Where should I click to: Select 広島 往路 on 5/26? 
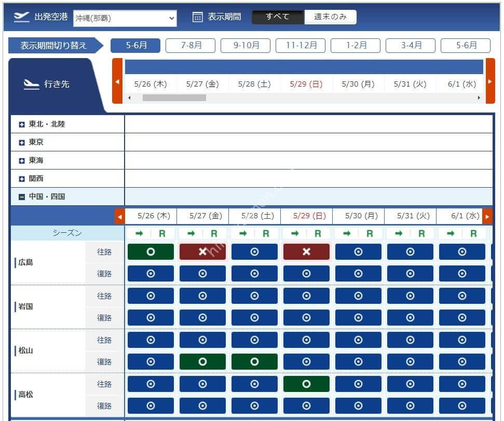(151, 252)
